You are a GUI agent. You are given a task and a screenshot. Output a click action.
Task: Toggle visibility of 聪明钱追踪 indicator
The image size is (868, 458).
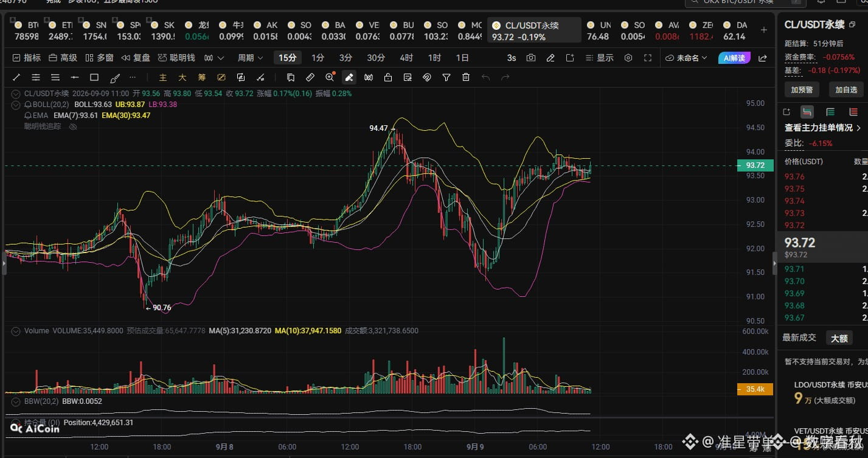73,127
